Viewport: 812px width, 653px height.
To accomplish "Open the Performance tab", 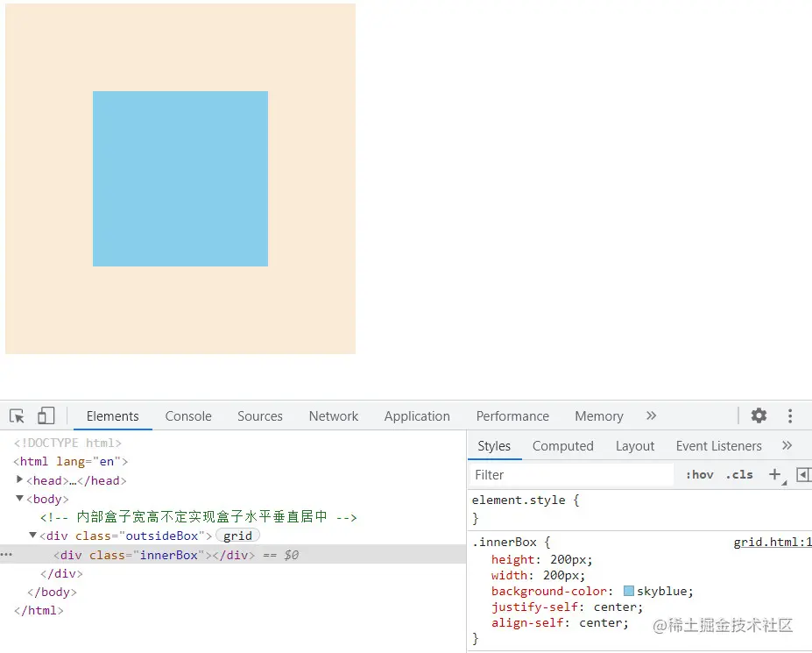I will (512, 416).
